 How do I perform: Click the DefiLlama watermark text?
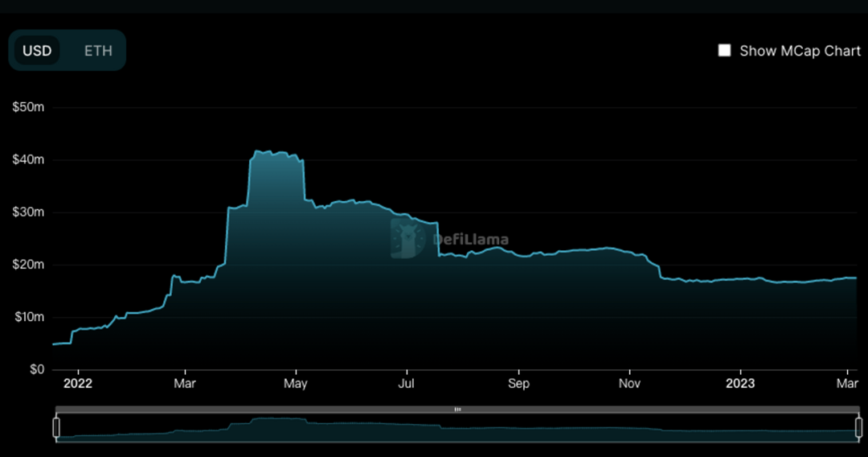pyautogui.click(x=470, y=239)
